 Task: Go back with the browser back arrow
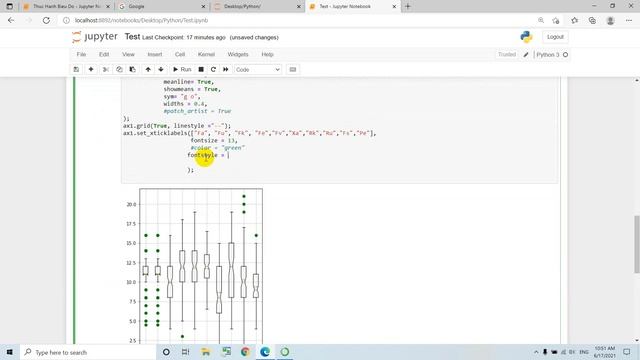pos(11,20)
